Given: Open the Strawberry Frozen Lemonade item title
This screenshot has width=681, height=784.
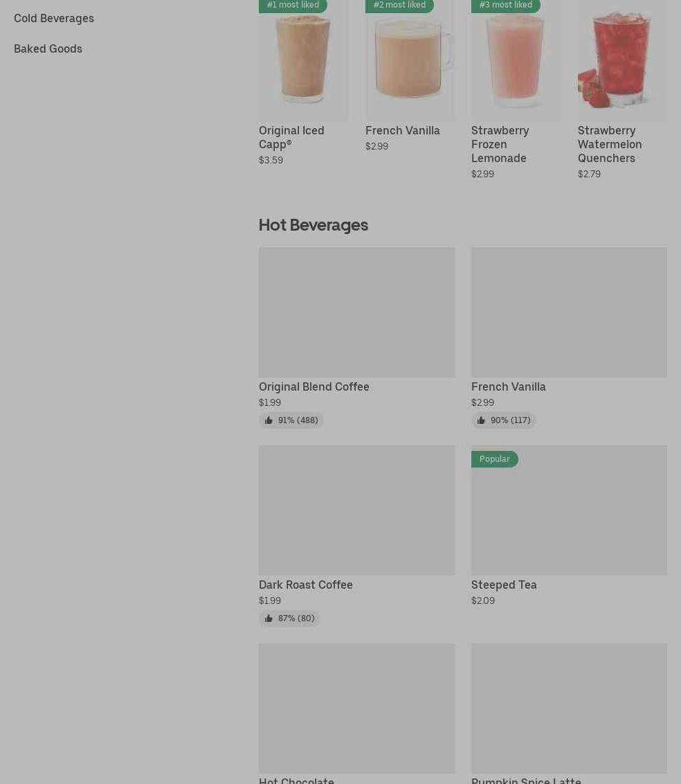Looking at the screenshot, I should click(500, 144).
